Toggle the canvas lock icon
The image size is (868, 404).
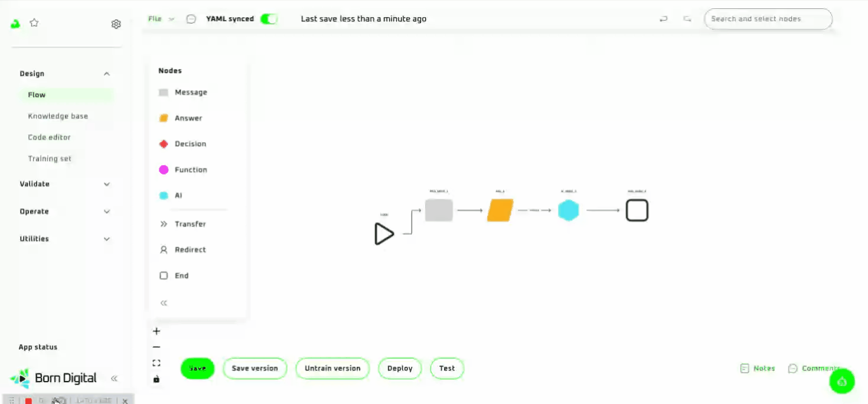click(156, 379)
